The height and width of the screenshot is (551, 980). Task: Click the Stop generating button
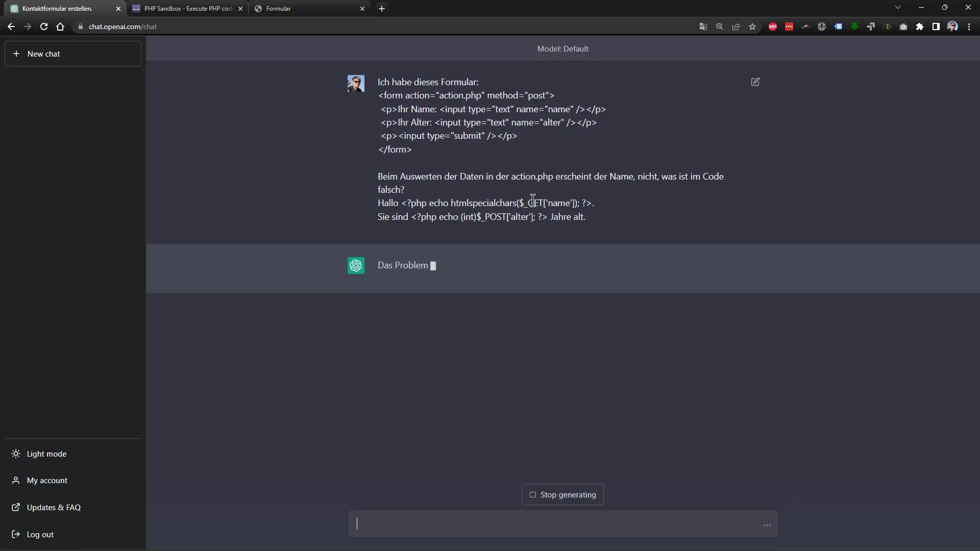pos(563,494)
